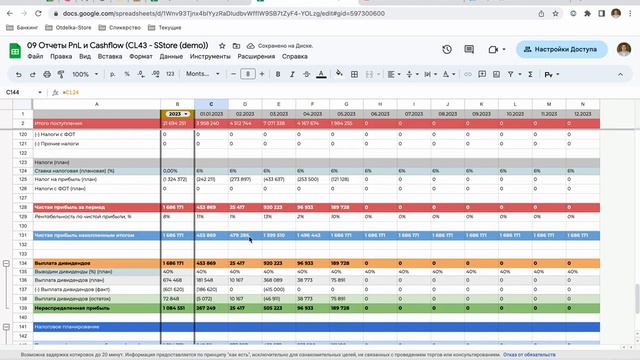This screenshot has height=360, width=640.
Task: Toggle italic formatting
Action: [292, 74]
